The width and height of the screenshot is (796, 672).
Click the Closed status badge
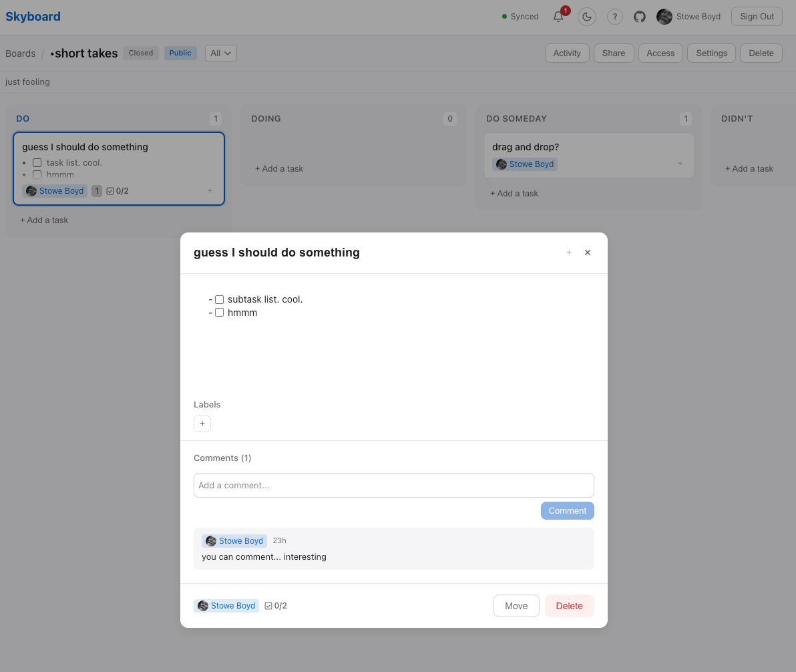tap(141, 53)
